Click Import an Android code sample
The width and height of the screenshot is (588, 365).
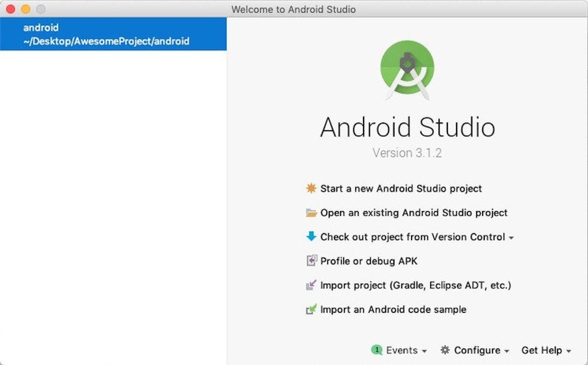[x=392, y=309]
